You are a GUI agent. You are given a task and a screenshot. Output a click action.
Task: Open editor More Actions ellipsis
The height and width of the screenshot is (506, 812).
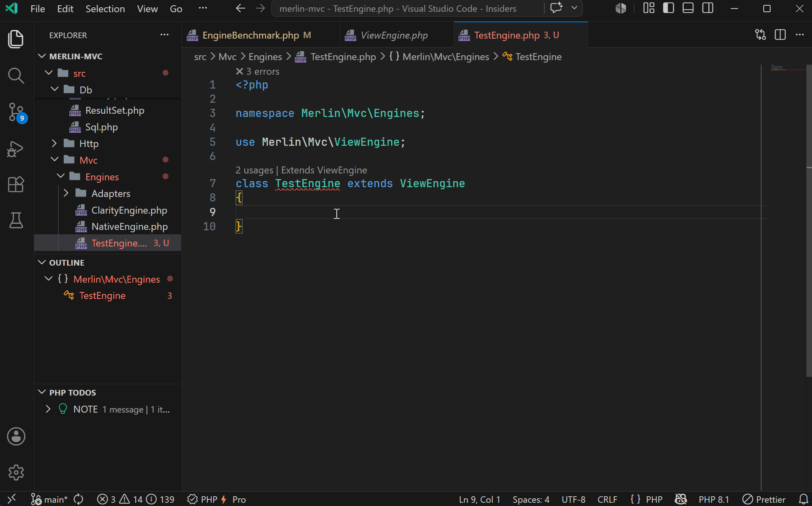[800, 35]
